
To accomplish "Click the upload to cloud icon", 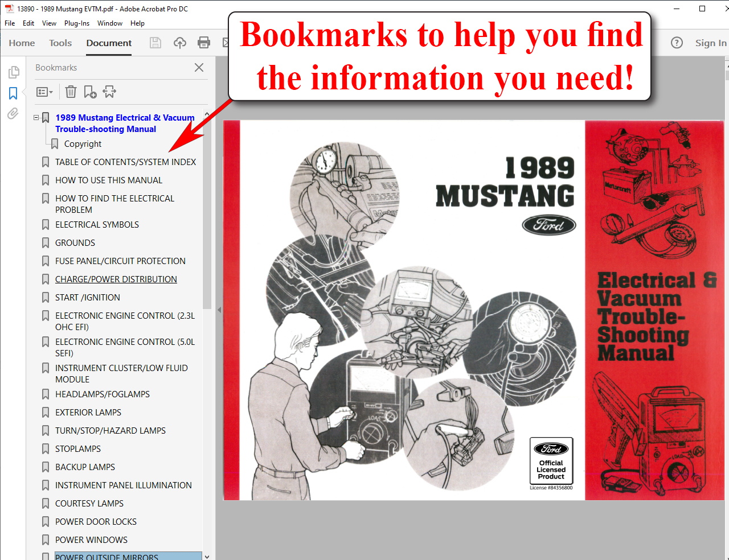I will (180, 43).
